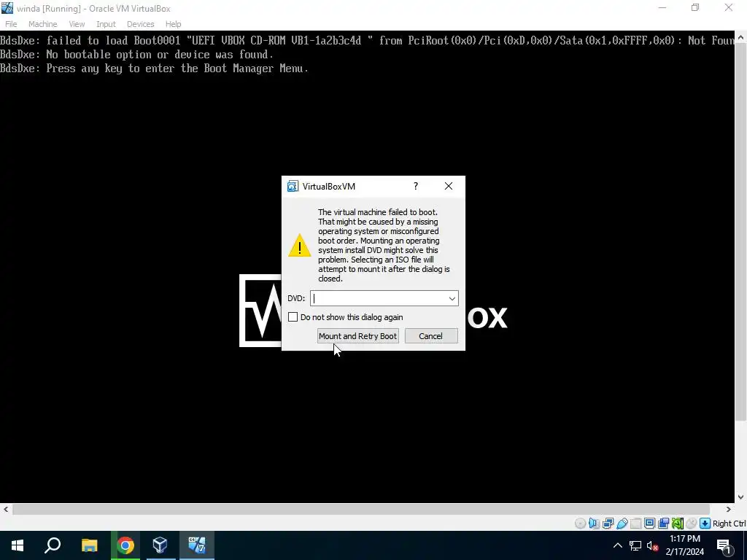747x560 pixels.
Task: Open the notification center icon
Action: tap(724, 546)
